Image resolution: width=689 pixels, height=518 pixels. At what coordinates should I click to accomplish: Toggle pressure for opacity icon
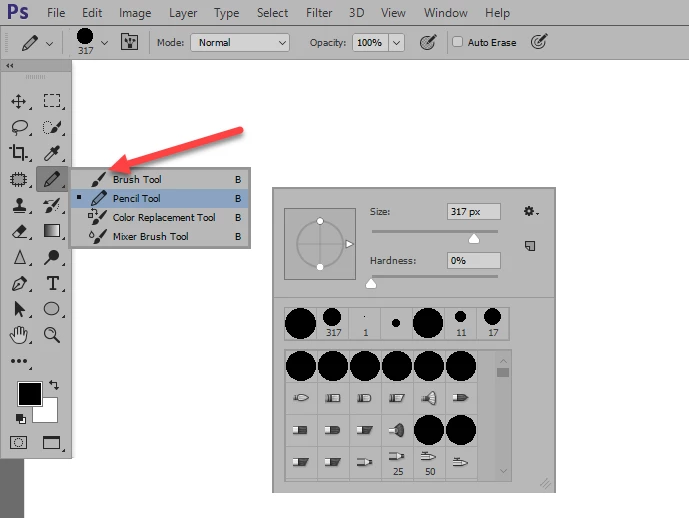click(428, 42)
